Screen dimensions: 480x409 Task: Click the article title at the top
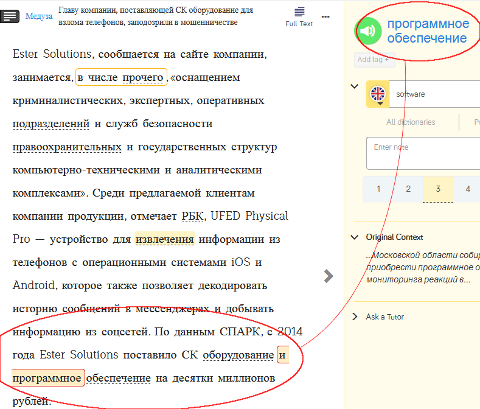156,16
